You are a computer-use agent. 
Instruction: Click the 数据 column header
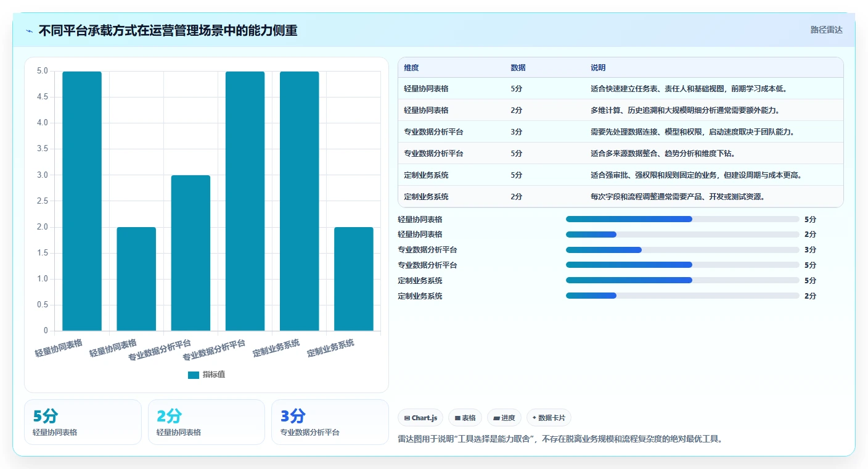(518, 68)
